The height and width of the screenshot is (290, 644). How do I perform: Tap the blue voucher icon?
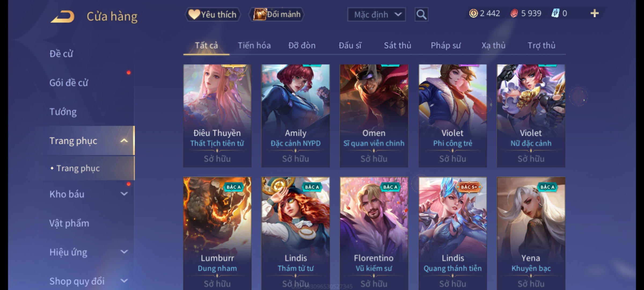coord(555,13)
